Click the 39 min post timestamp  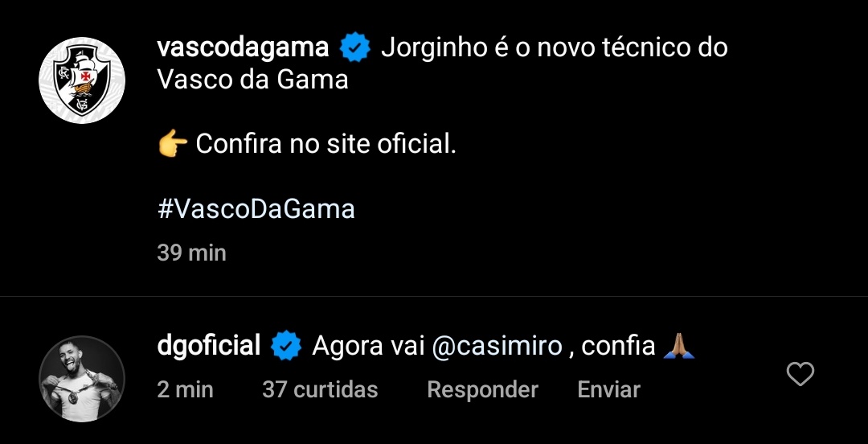click(x=192, y=253)
